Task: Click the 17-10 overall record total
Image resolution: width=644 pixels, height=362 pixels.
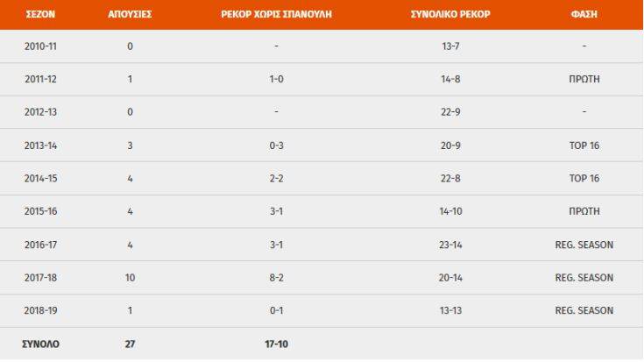Action: point(276,344)
